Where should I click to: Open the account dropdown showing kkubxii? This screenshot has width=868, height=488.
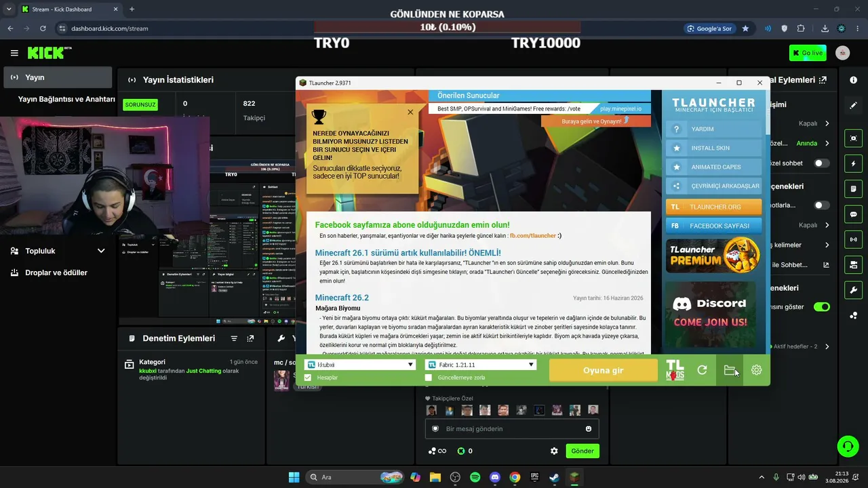click(359, 365)
